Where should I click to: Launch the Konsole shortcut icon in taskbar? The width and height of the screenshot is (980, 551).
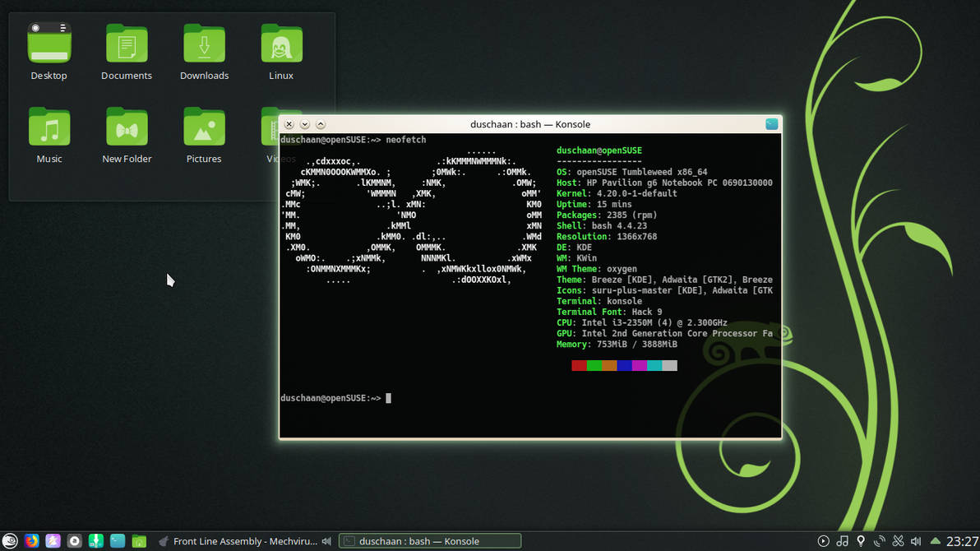pyautogui.click(x=118, y=541)
